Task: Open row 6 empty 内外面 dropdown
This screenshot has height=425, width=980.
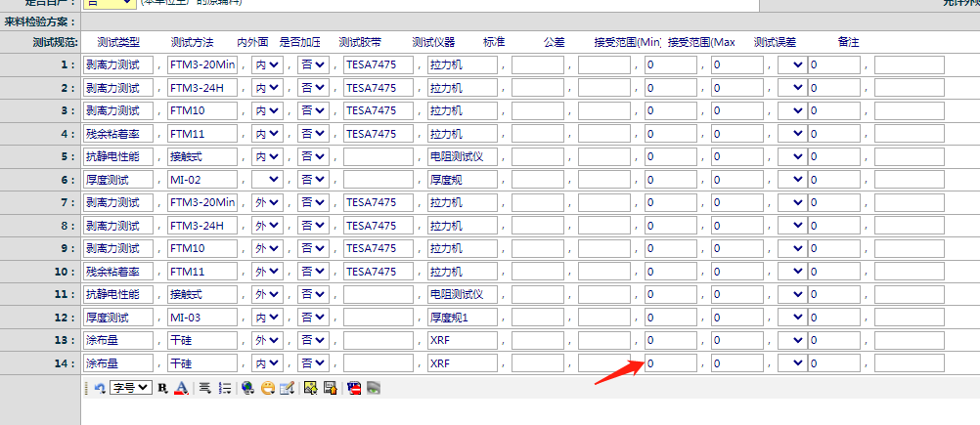Action: click(268, 180)
